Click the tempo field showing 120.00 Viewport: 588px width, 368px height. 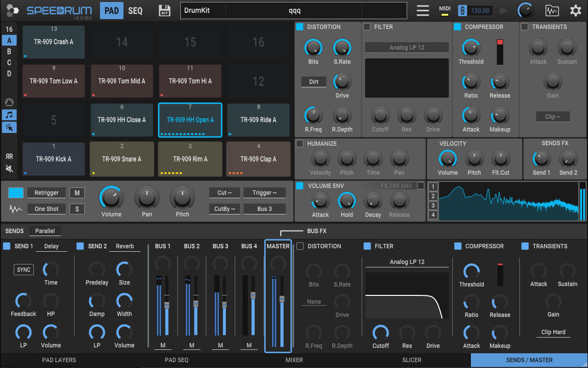tap(480, 10)
